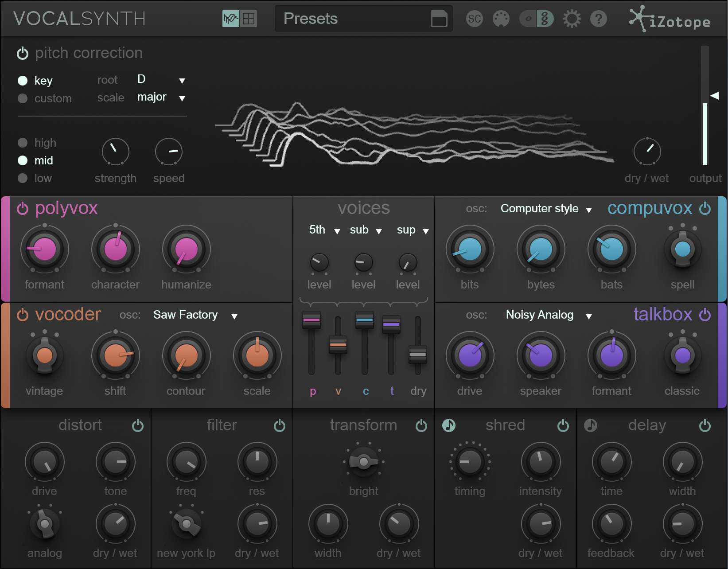This screenshot has height=569, width=728.
Task: Open the settings gear icon
Action: [x=572, y=19]
